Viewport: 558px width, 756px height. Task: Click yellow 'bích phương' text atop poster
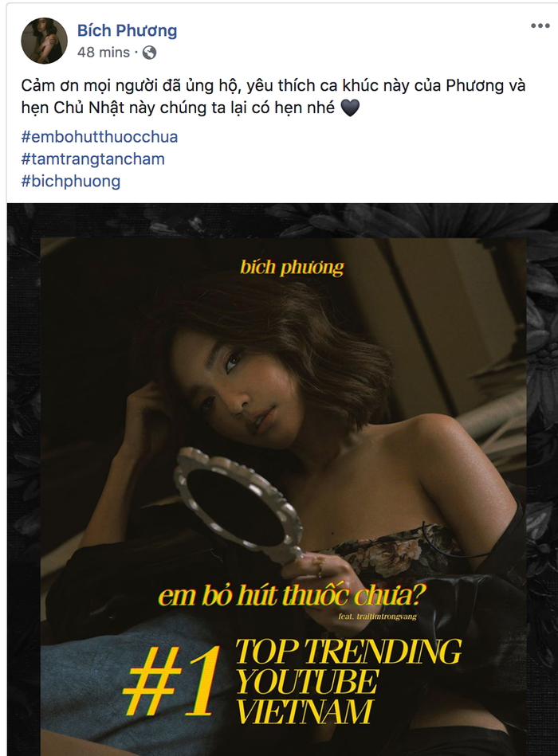tap(293, 267)
